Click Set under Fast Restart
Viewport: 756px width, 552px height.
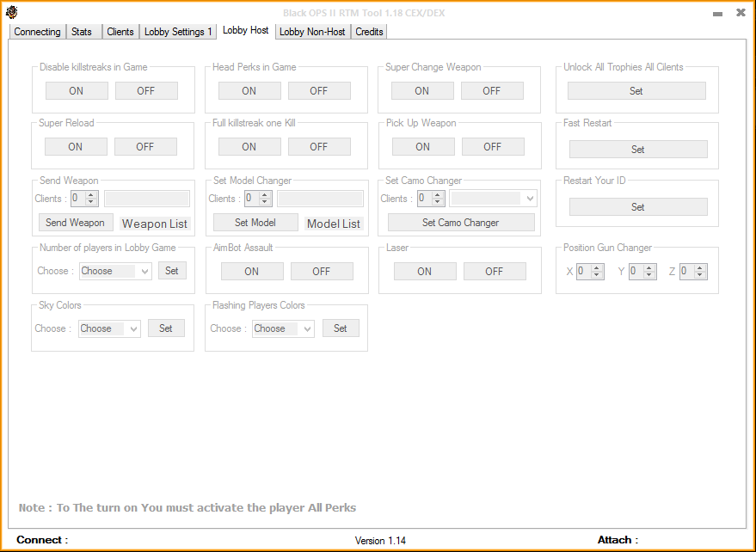point(638,150)
